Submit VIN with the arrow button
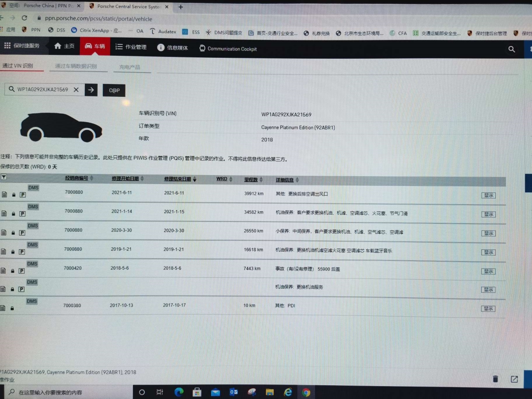Screen dimensions: 532x399 point(91,90)
